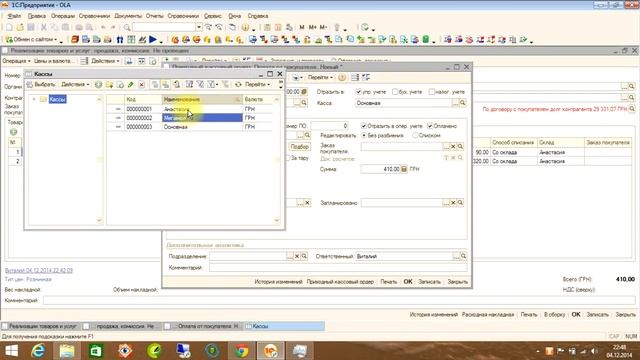
Task: Open the Файл menu
Action: point(14,16)
